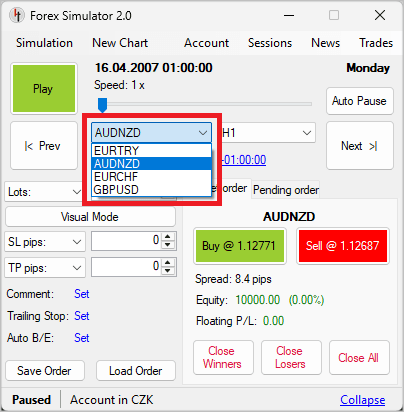Screen dimensions: 404x412
Task: Click the green Play button
Action: point(44,89)
